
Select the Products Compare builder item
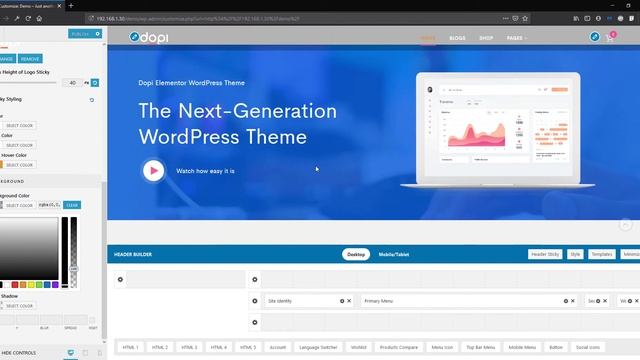coord(399,347)
